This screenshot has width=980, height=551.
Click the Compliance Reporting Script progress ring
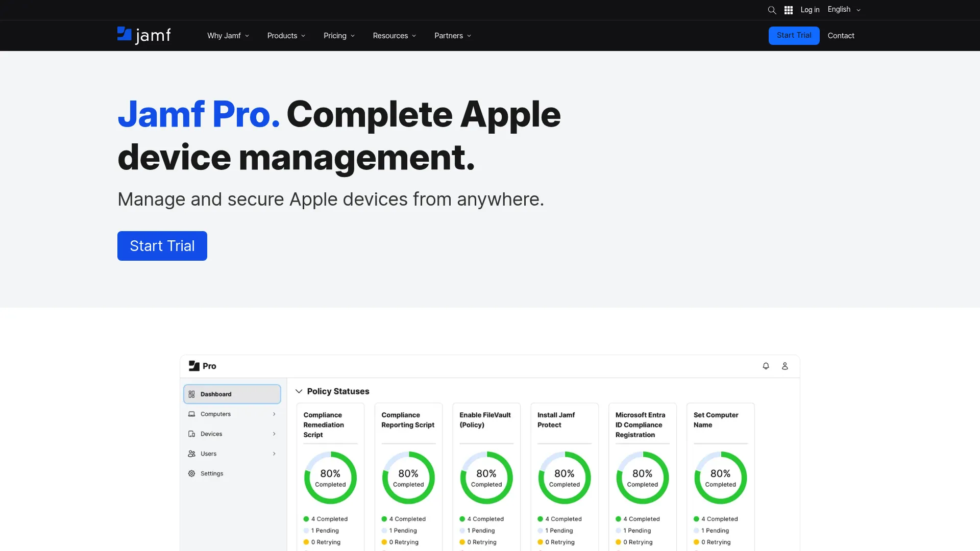(x=408, y=478)
